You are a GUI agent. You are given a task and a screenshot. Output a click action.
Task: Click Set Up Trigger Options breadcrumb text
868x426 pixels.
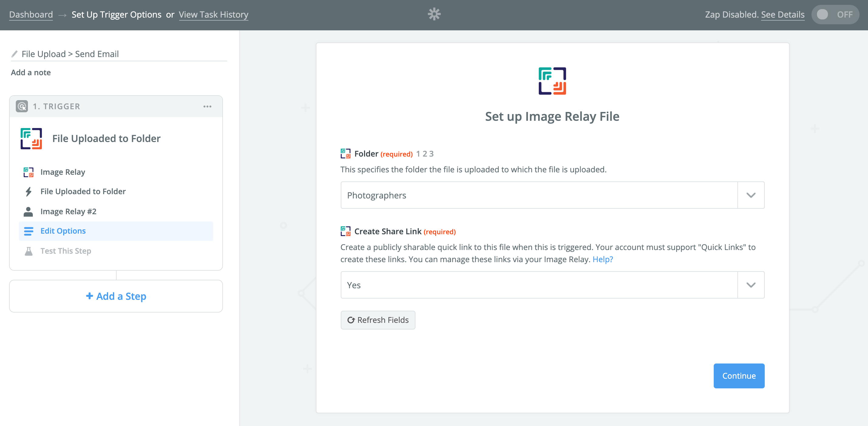pos(116,15)
